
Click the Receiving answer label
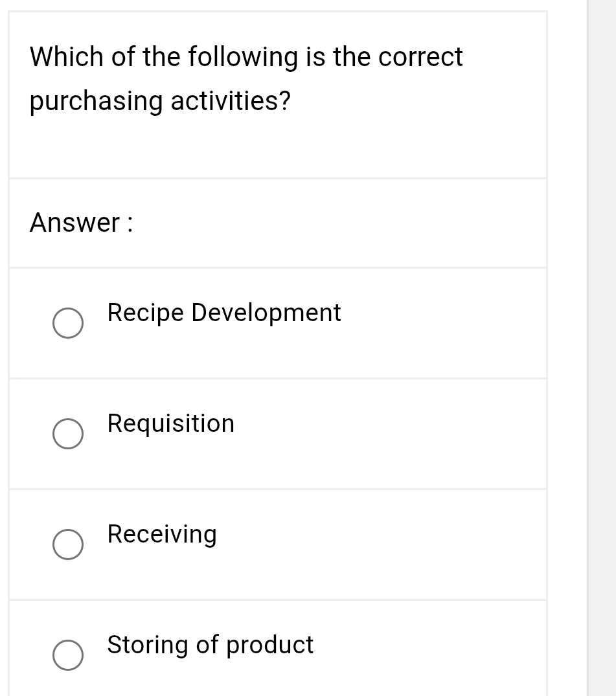[161, 535]
